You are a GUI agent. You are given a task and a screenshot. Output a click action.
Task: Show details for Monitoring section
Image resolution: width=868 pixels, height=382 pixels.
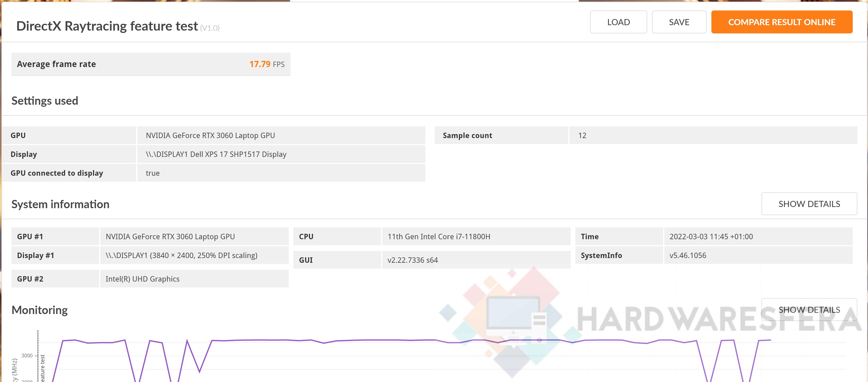click(809, 310)
